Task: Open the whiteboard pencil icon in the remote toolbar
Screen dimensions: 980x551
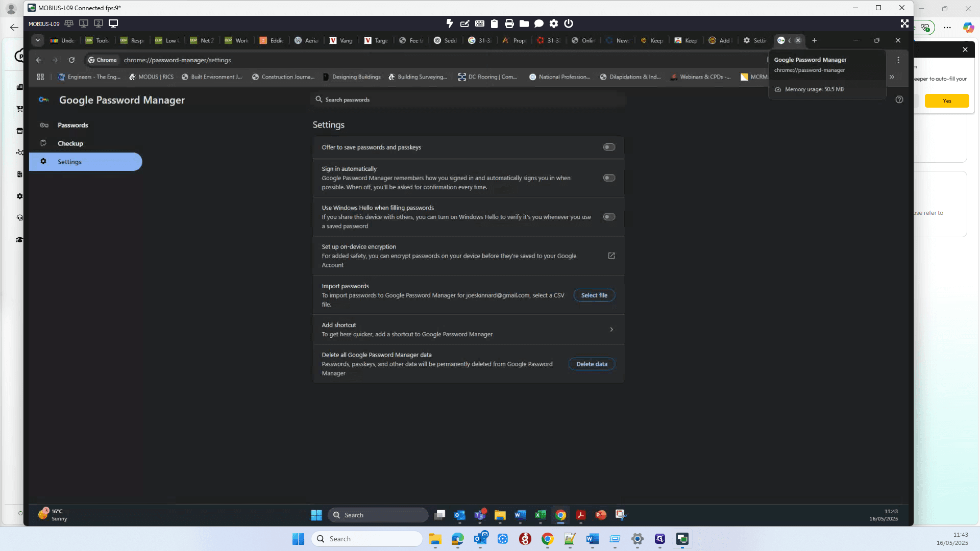Action: [x=464, y=23]
